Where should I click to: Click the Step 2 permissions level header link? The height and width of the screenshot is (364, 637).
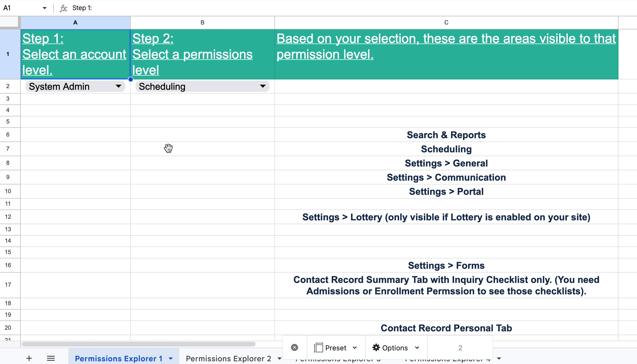tap(192, 54)
